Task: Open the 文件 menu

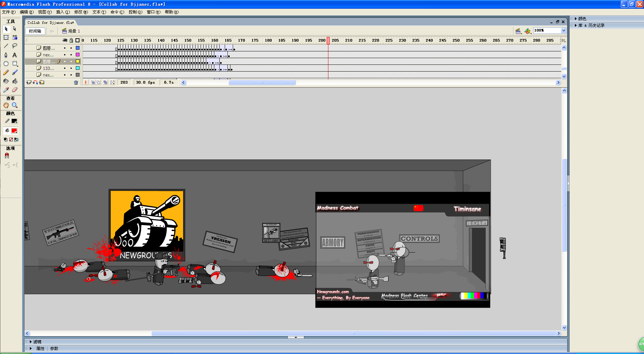Action: (x=9, y=12)
